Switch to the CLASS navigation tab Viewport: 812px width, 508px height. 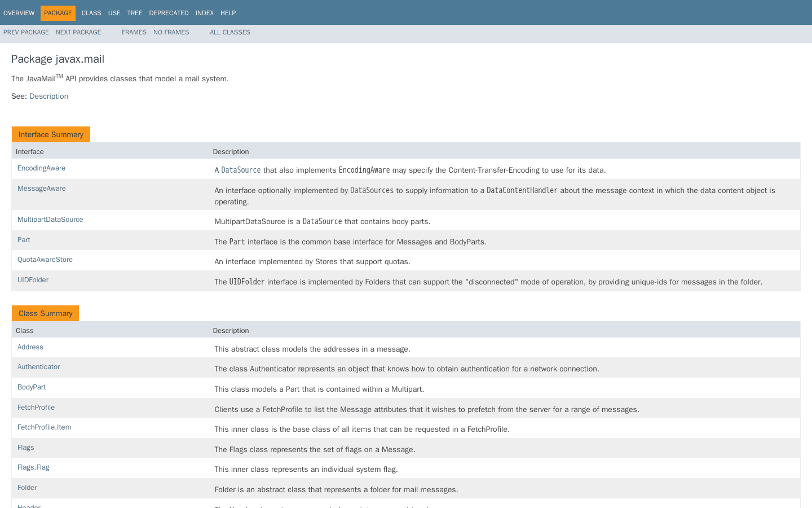point(91,12)
